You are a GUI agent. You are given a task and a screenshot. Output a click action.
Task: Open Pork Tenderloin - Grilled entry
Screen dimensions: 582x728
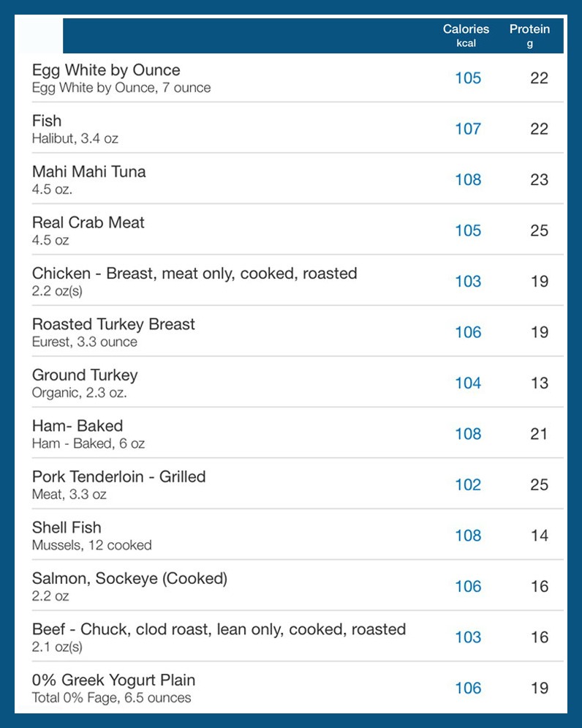click(290, 484)
